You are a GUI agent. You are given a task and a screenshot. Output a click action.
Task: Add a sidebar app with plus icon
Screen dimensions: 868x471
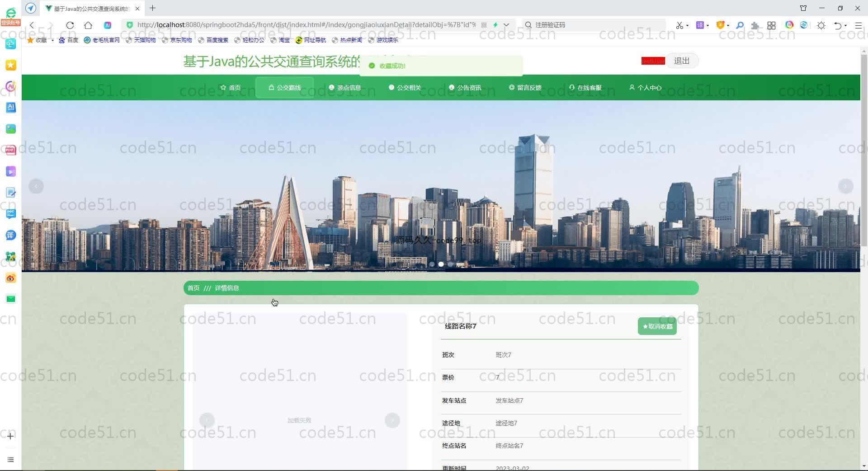(11, 436)
